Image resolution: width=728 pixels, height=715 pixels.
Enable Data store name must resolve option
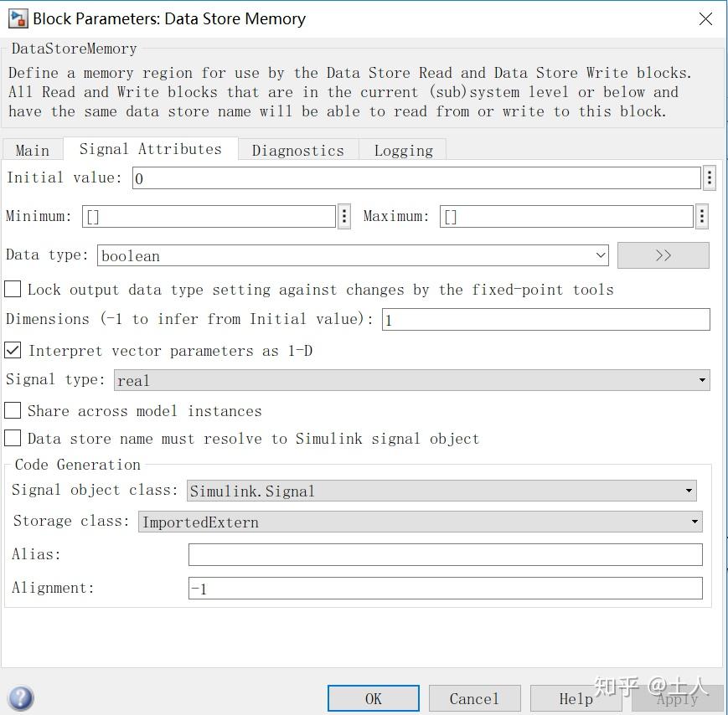click(x=13, y=438)
